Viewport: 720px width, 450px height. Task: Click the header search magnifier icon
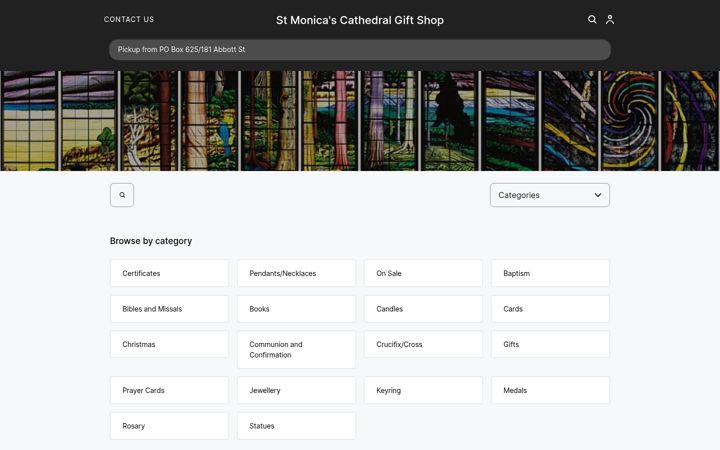[592, 19]
